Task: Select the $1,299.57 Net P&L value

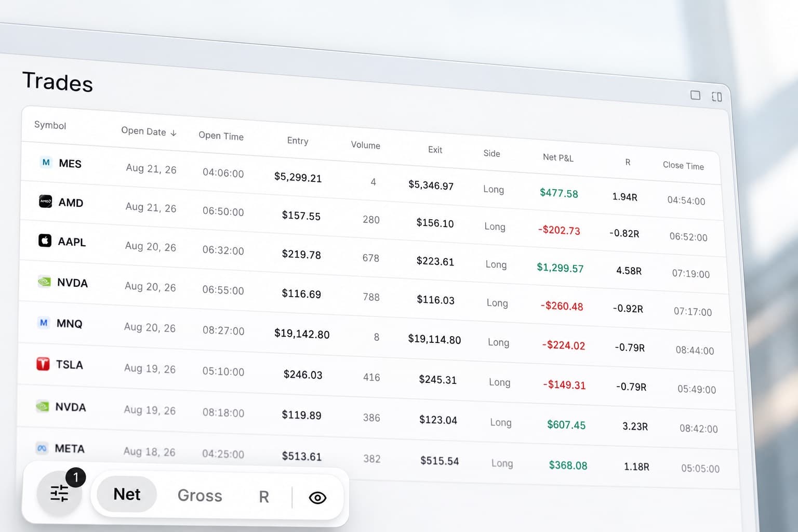Action: point(560,268)
